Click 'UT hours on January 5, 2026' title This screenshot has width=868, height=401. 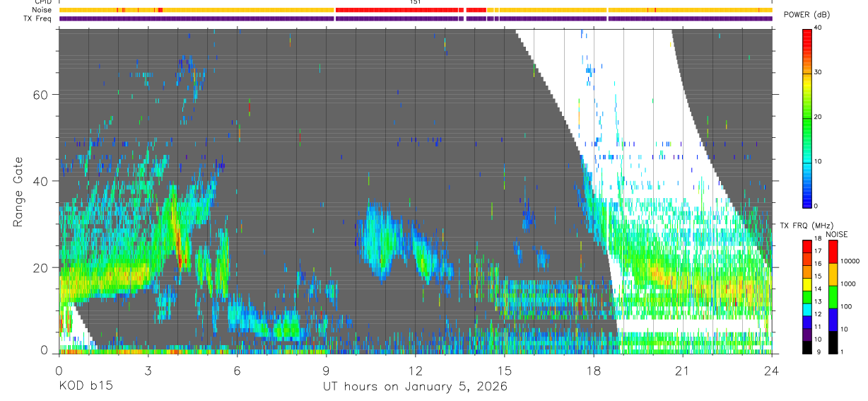pos(415,387)
